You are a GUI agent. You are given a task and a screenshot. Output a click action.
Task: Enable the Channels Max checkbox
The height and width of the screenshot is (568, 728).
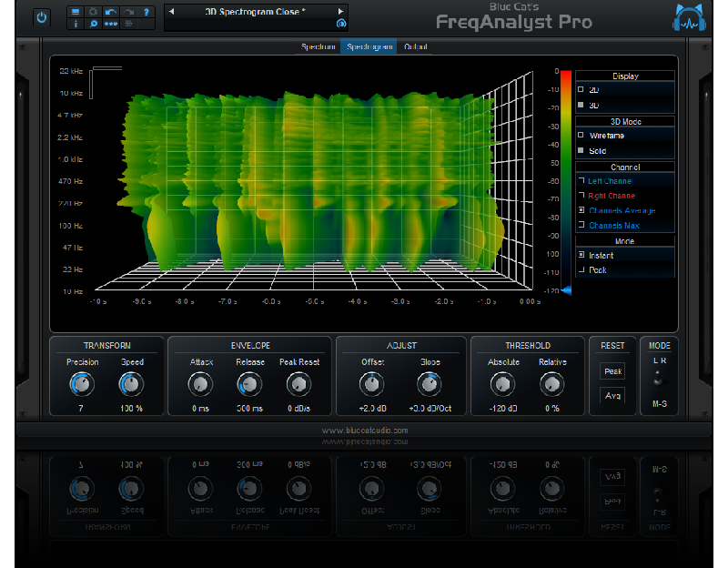pyautogui.click(x=581, y=225)
